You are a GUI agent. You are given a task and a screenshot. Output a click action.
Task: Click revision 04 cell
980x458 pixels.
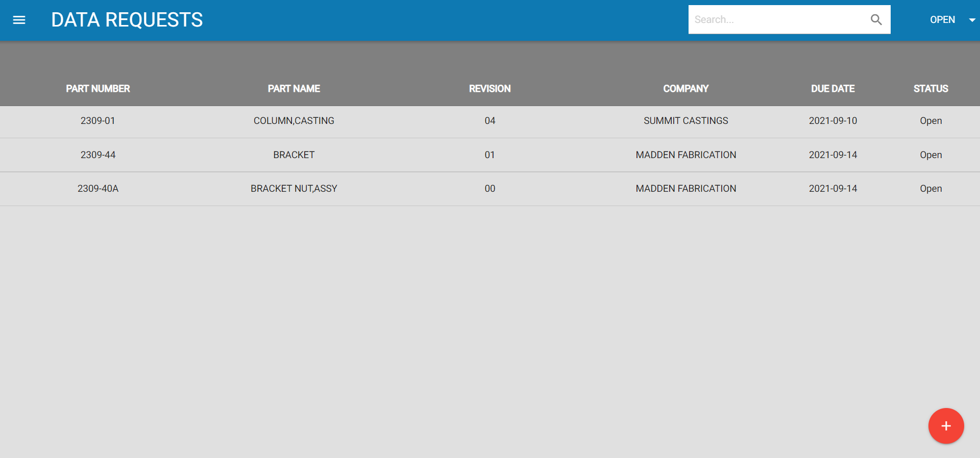490,121
